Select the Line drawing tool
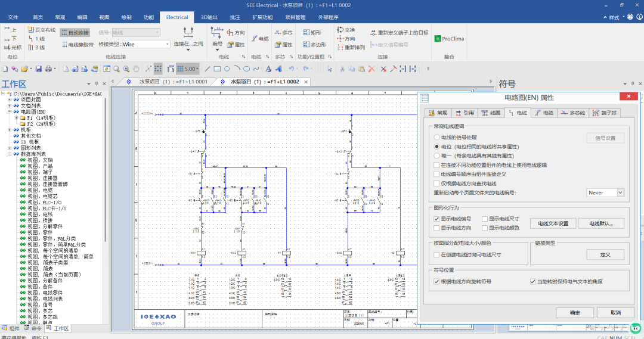Viewport: 644px width, 339px height. coord(207,69)
